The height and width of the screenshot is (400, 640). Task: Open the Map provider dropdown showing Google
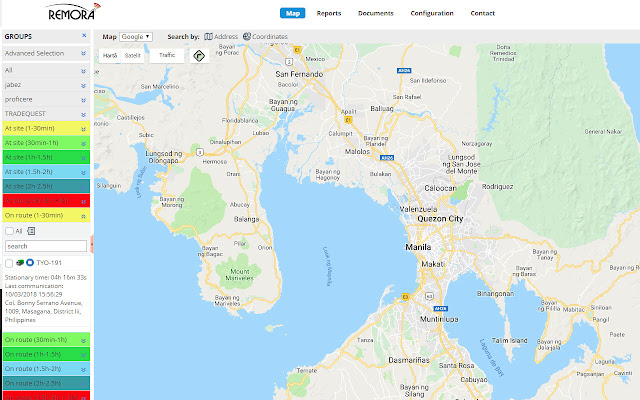tap(136, 37)
